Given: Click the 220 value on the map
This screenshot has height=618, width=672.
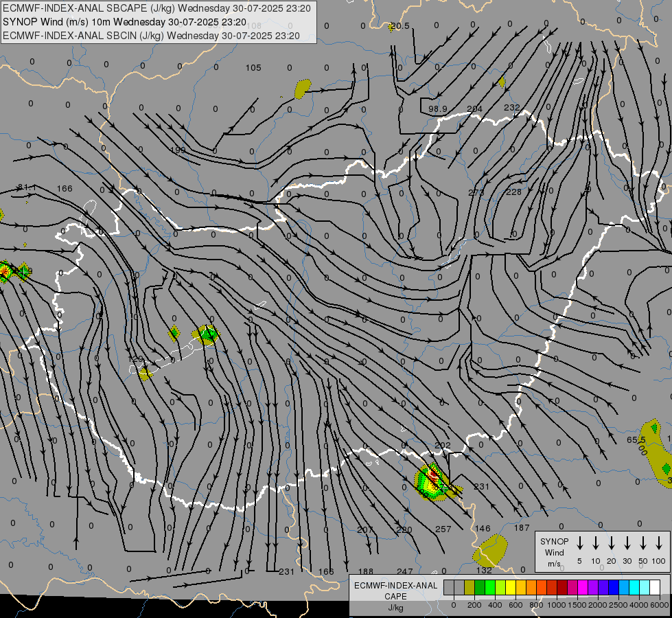Looking at the screenshot, I should 404,530.
